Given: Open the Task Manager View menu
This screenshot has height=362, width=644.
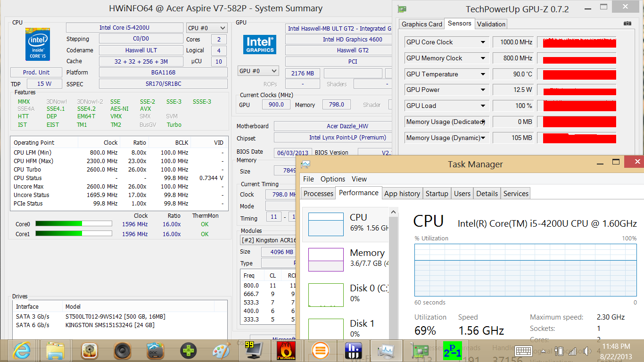Looking at the screenshot, I should pyautogui.click(x=359, y=179).
